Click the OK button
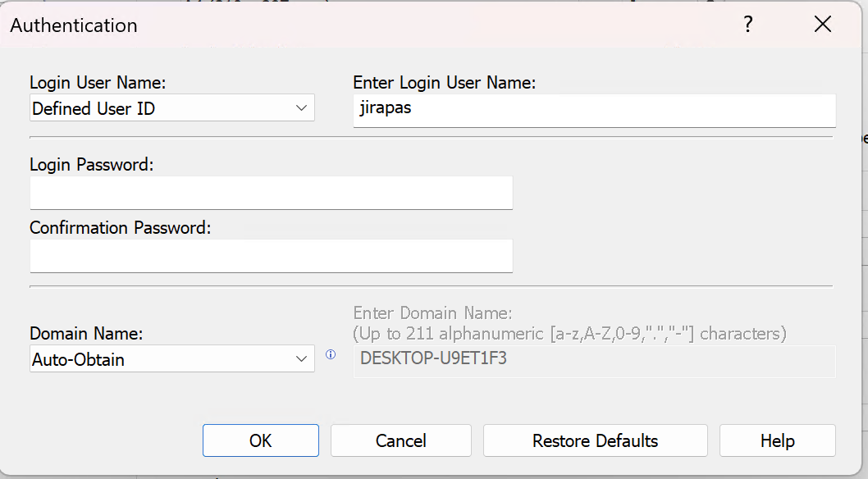The width and height of the screenshot is (868, 479). click(x=260, y=440)
